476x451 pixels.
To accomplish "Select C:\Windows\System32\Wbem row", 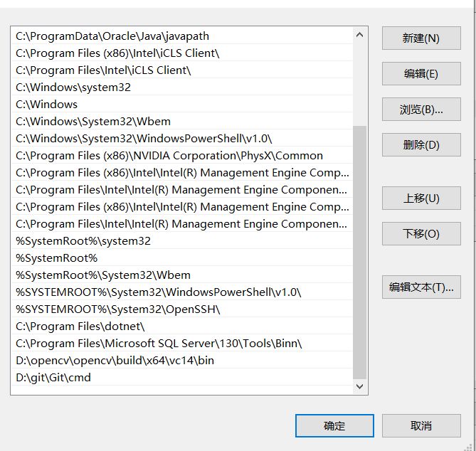I will pos(182,122).
